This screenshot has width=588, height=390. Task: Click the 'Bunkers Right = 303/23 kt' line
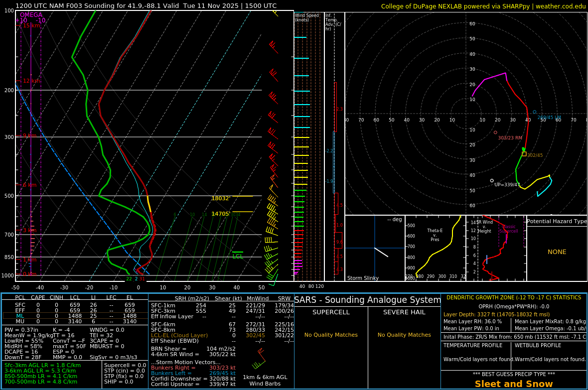193,368
